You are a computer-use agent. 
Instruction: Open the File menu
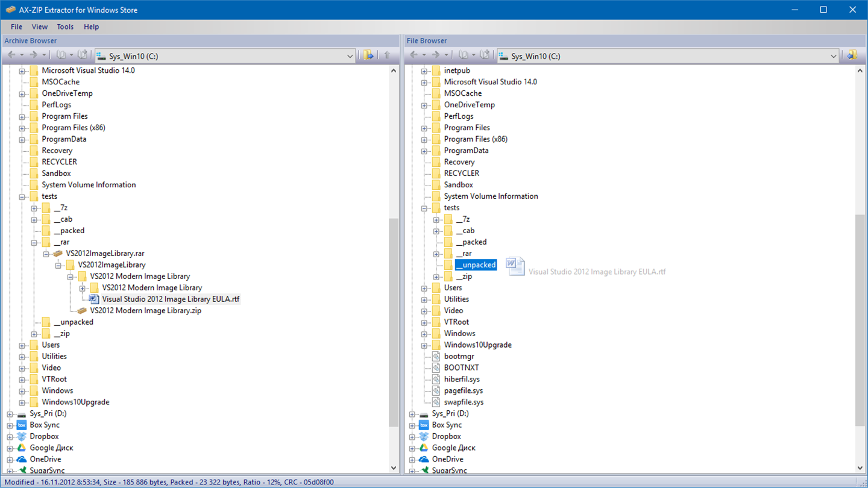(16, 27)
